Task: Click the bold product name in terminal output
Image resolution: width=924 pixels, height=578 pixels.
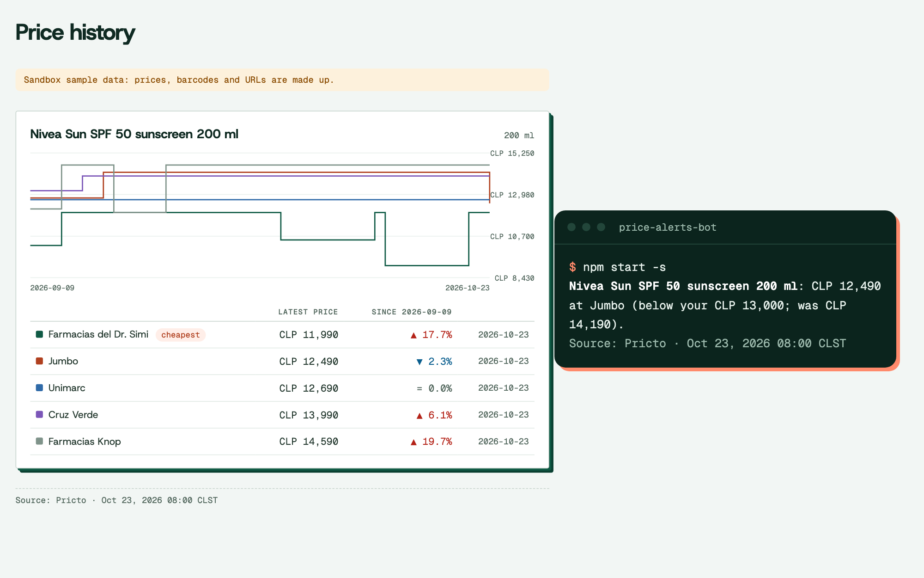Action: click(x=683, y=286)
